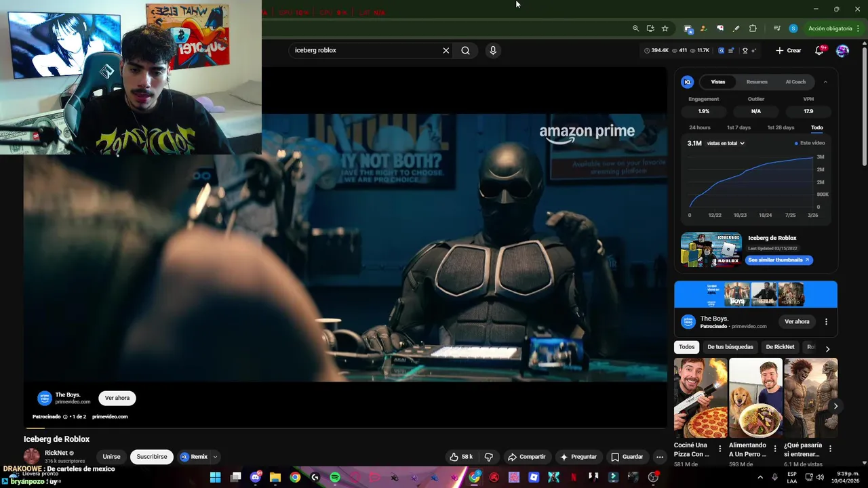Viewport: 868px width, 488px height.
Task: Clear the search box with the X icon
Action: tap(446, 50)
